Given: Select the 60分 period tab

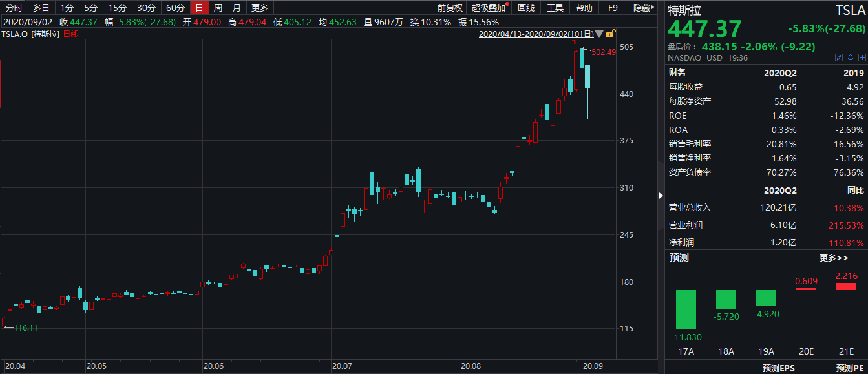Looking at the screenshot, I should 175,8.
